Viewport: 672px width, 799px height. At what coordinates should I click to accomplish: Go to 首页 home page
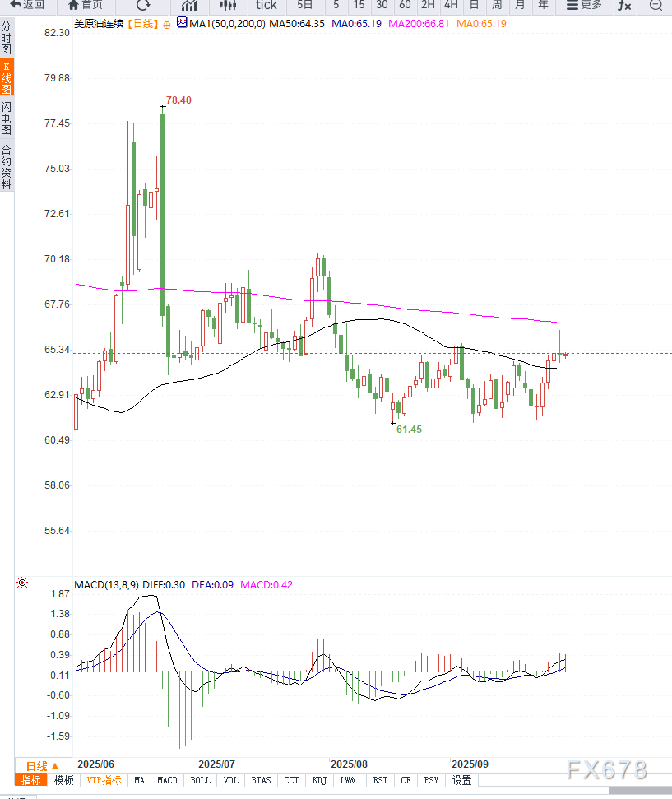(x=86, y=5)
